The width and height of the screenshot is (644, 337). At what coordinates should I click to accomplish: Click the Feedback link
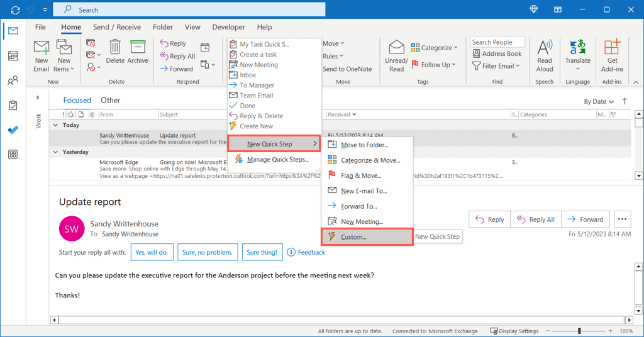point(306,252)
